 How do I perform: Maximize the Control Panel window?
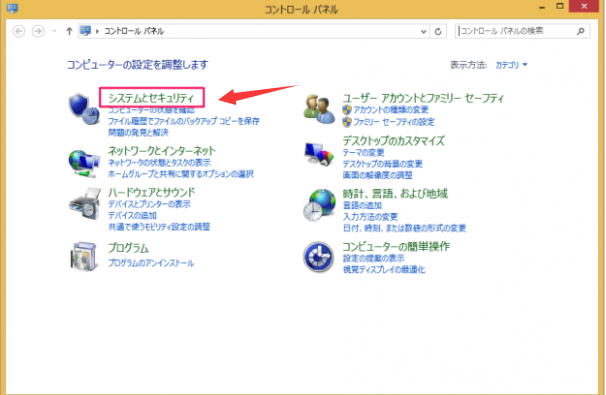click(x=560, y=7)
